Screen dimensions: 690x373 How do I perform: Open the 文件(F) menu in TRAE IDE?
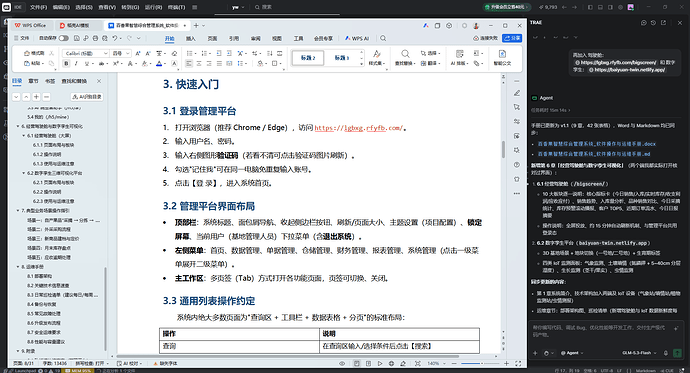click(38, 7)
